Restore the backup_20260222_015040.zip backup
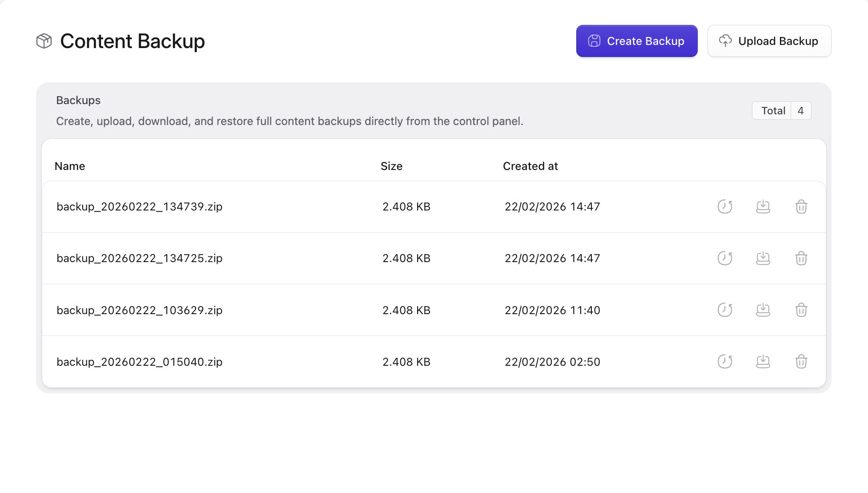868x493 pixels. [725, 362]
